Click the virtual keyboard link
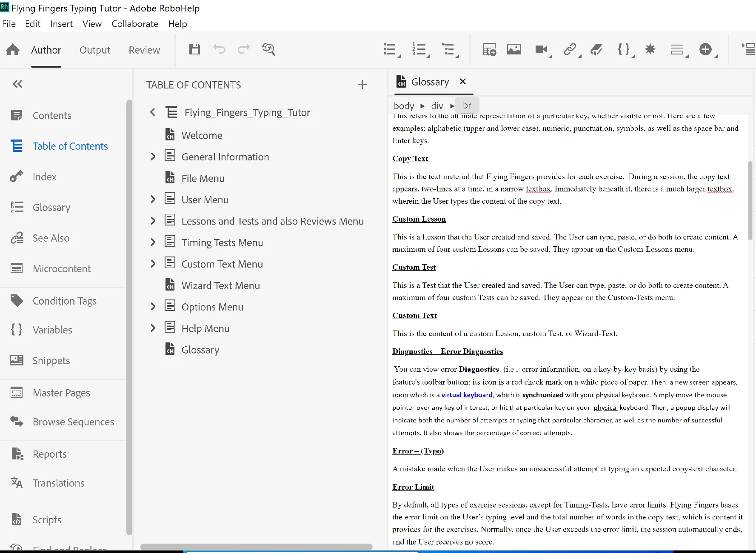The image size is (756, 553). coord(467,395)
